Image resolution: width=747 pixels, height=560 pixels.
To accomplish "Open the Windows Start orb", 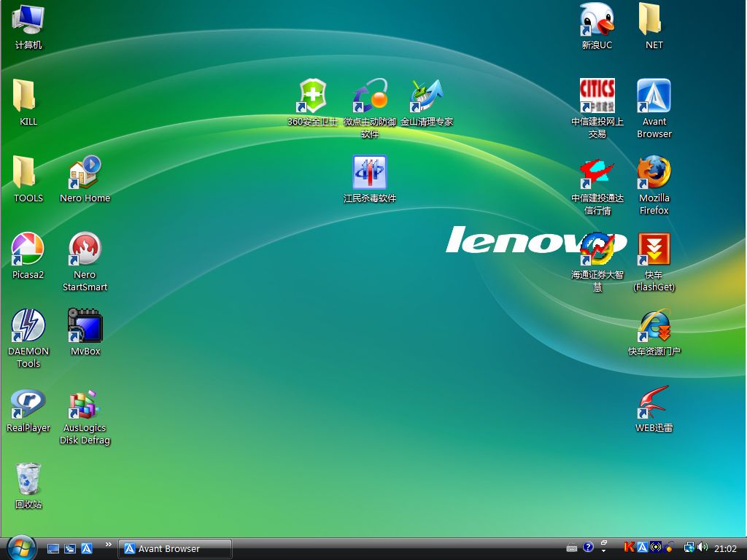I will click(x=21, y=548).
